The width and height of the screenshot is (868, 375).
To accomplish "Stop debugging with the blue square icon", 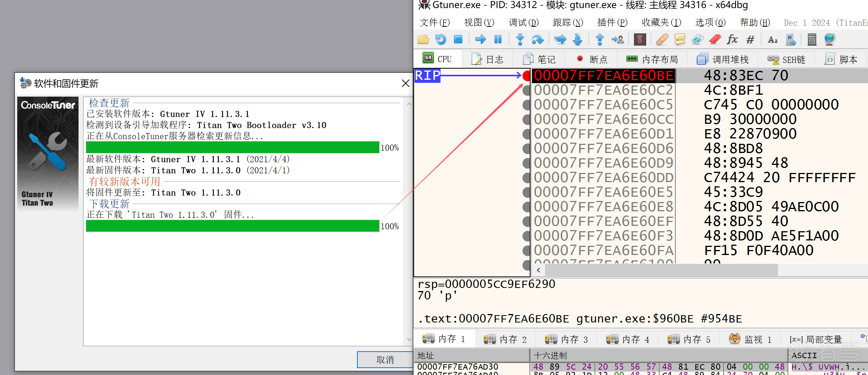I will [458, 39].
